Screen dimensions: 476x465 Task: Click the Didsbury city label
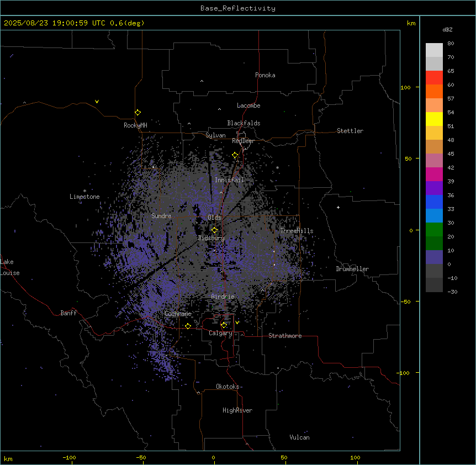point(211,238)
